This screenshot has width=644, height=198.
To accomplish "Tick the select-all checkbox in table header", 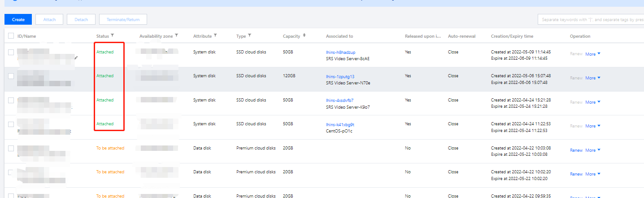I will point(11,36).
